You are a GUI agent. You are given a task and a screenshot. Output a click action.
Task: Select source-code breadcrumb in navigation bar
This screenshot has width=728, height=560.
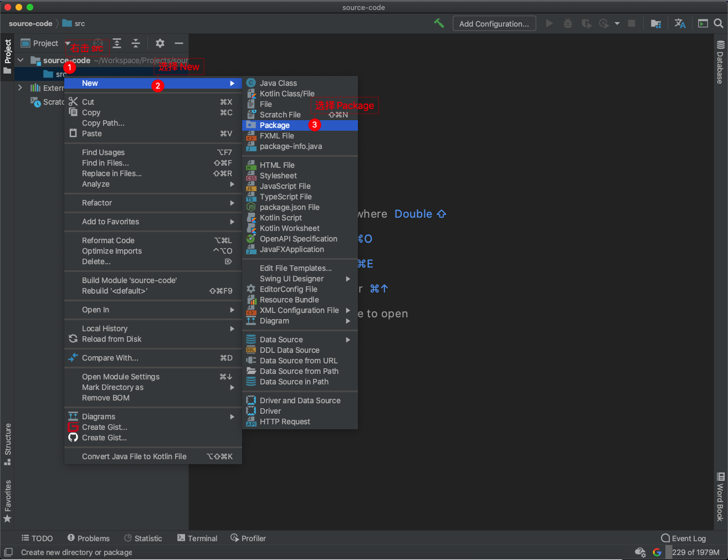tap(30, 23)
